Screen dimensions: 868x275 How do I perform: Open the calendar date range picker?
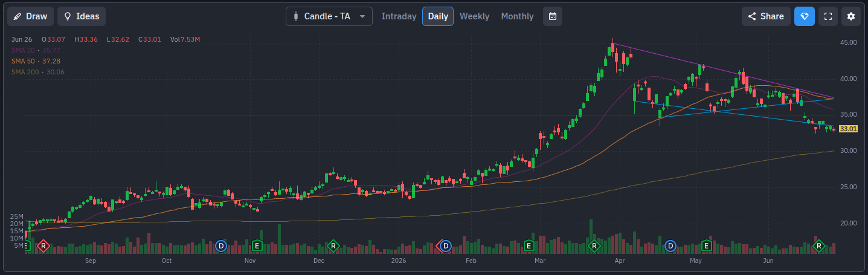tap(553, 16)
